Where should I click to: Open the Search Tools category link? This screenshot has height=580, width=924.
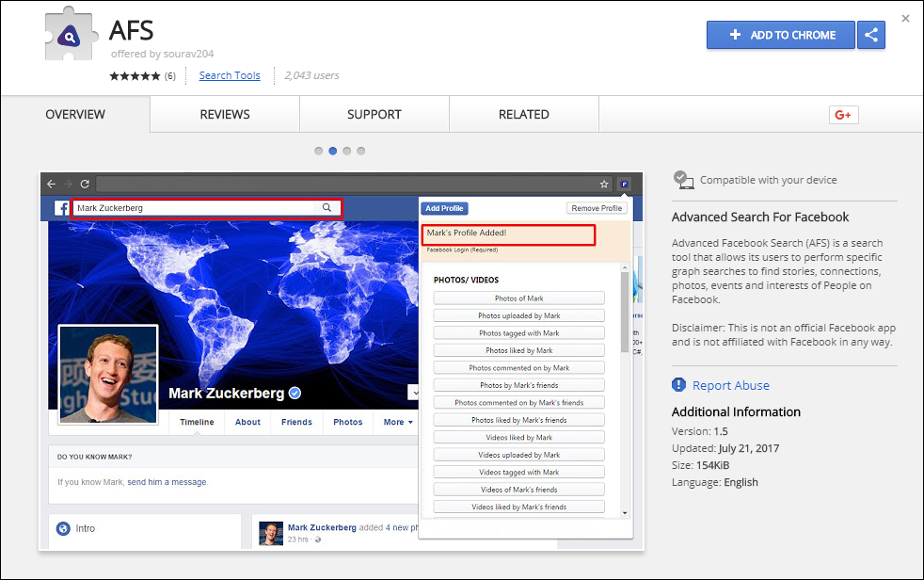[230, 75]
